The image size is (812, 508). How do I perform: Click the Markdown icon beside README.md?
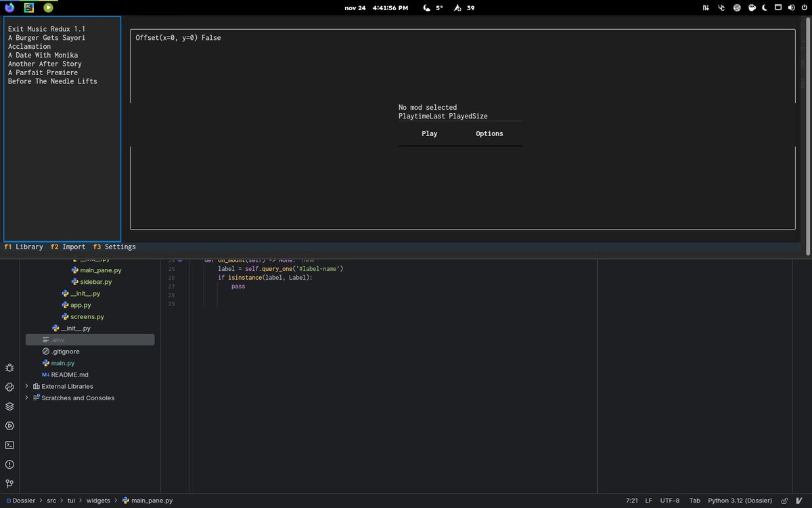pyautogui.click(x=45, y=375)
